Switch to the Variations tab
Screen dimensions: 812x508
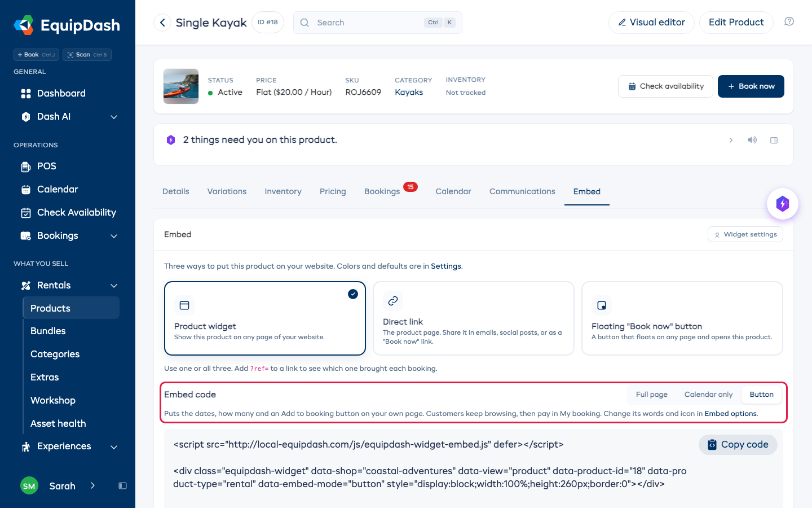point(227,192)
